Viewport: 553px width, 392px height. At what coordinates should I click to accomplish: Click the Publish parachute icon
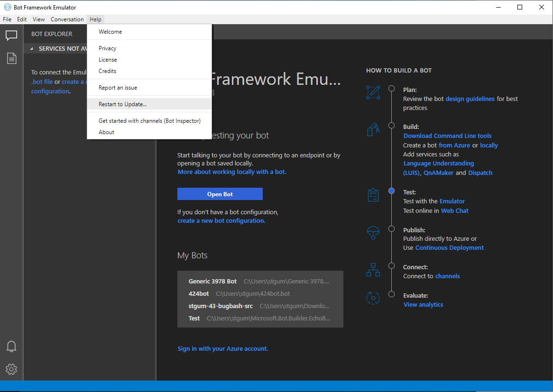(x=374, y=232)
